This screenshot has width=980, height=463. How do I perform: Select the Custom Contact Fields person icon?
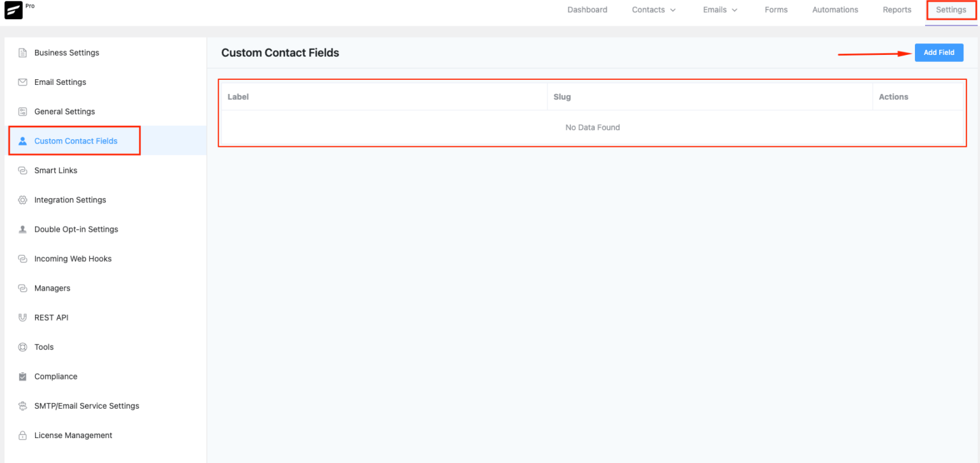[x=22, y=140]
